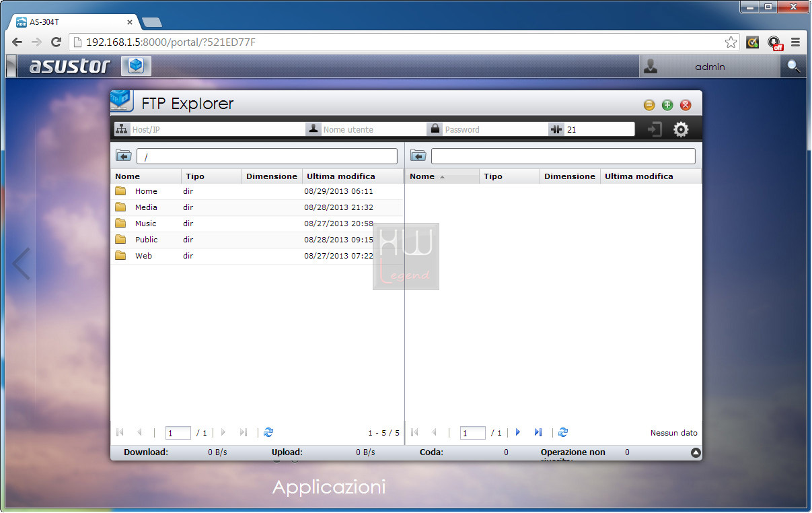Click the Web folder icon
The width and height of the screenshot is (812, 513).
120,255
